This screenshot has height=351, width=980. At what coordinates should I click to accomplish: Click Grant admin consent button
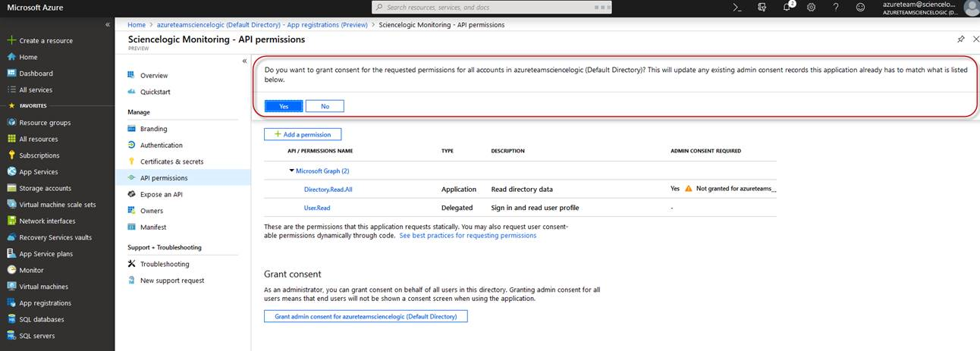coord(366,316)
